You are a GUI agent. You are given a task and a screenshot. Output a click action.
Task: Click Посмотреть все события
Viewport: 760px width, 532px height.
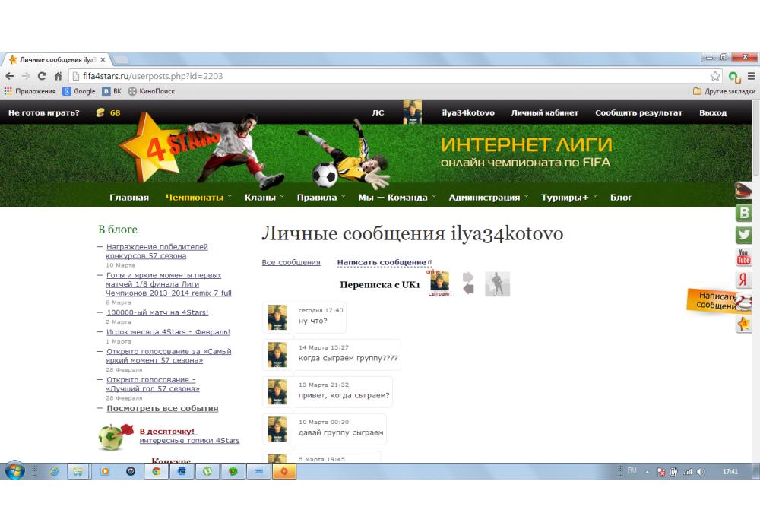[x=163, y=408]
